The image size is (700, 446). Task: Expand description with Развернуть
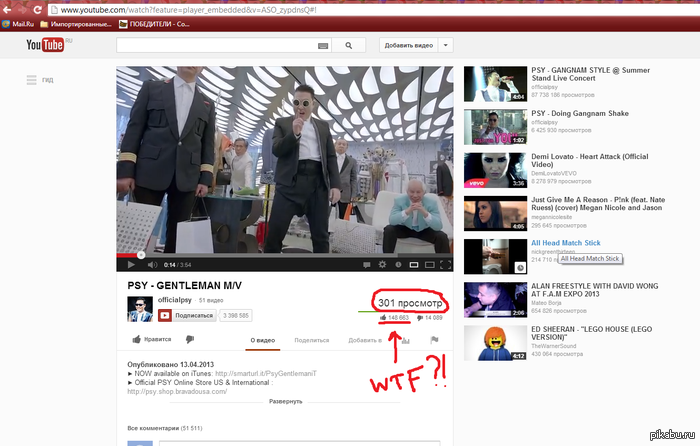[x=285, y=401]
